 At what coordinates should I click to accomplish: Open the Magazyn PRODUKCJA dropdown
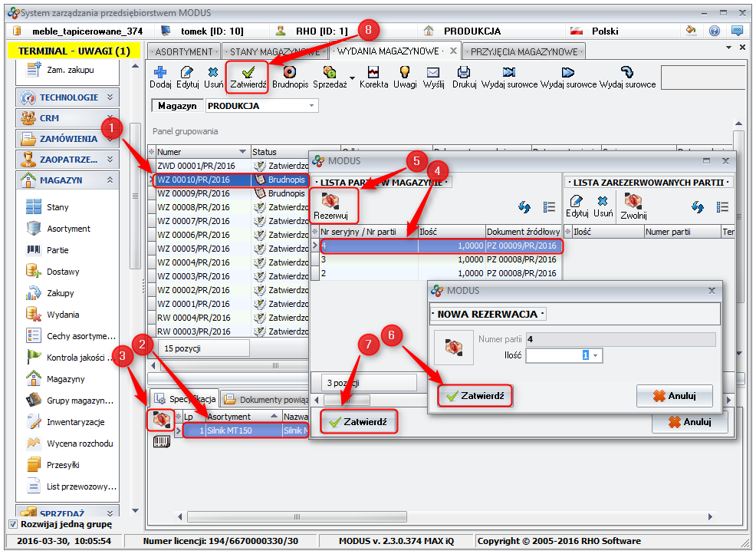(x=312, y=106)
